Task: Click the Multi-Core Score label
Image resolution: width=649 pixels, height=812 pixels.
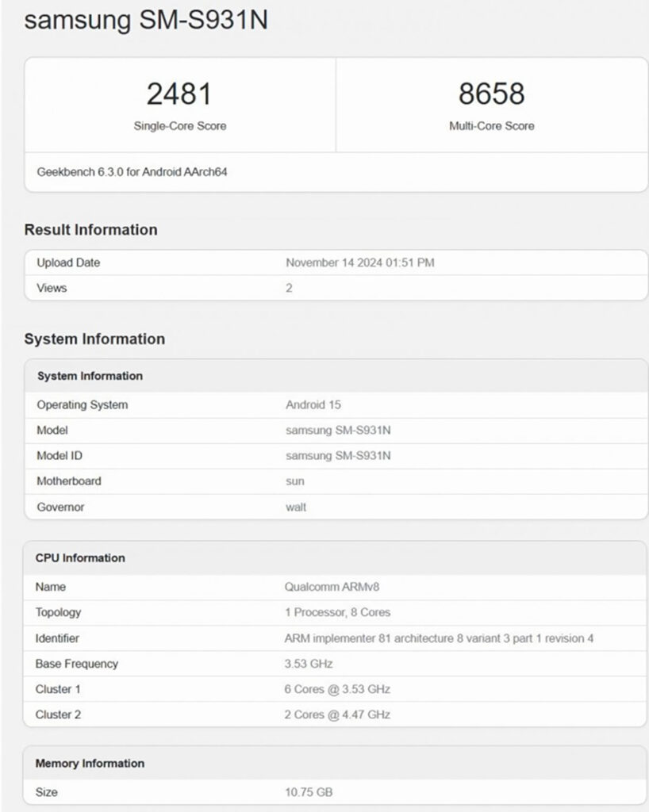Action: 492,126
